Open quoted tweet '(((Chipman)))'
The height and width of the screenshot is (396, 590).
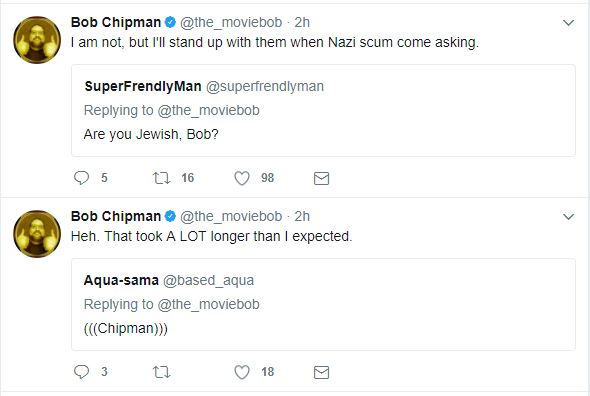coord(323,304)
